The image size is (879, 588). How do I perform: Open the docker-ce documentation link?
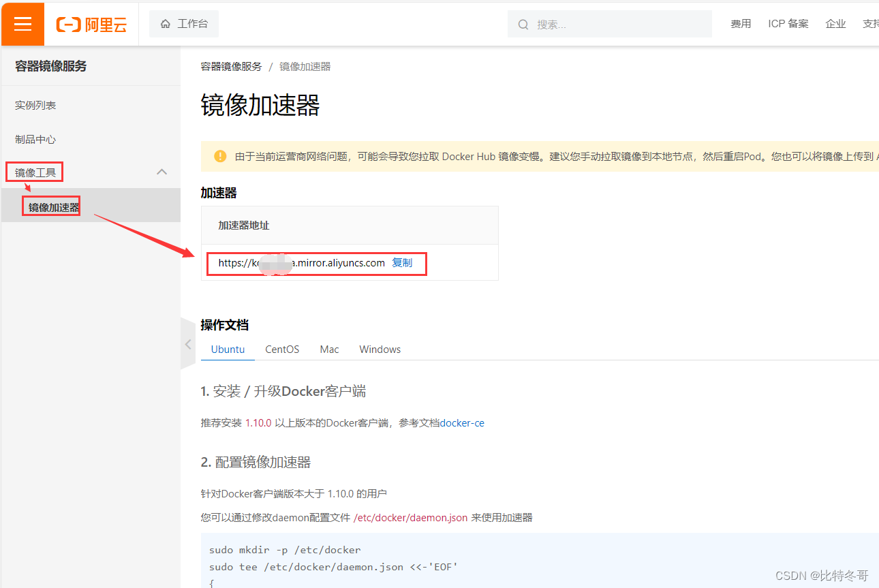[x=462, y=423]
